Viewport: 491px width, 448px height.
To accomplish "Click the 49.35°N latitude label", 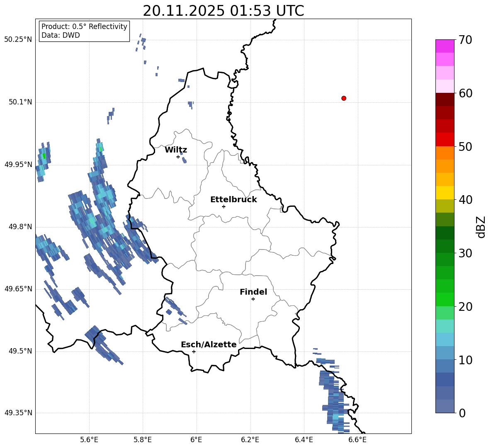I will (18, 413).
